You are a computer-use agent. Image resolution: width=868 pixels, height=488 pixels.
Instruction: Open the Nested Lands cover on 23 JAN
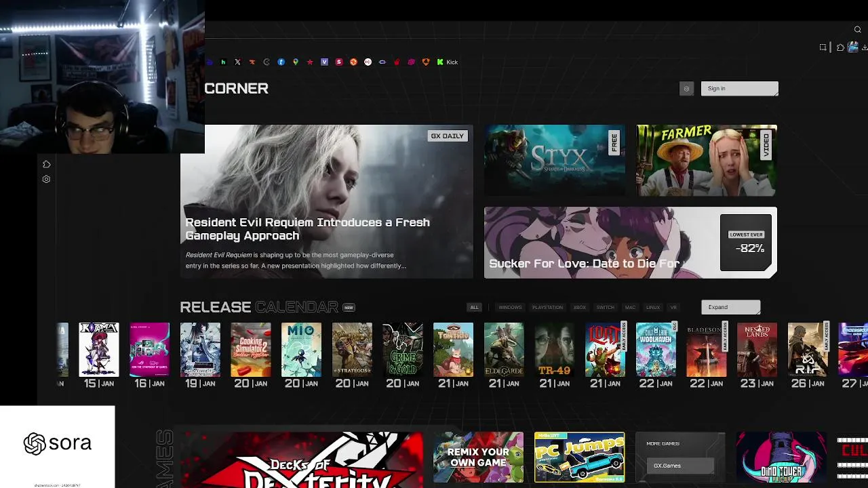tap(757, 350)
